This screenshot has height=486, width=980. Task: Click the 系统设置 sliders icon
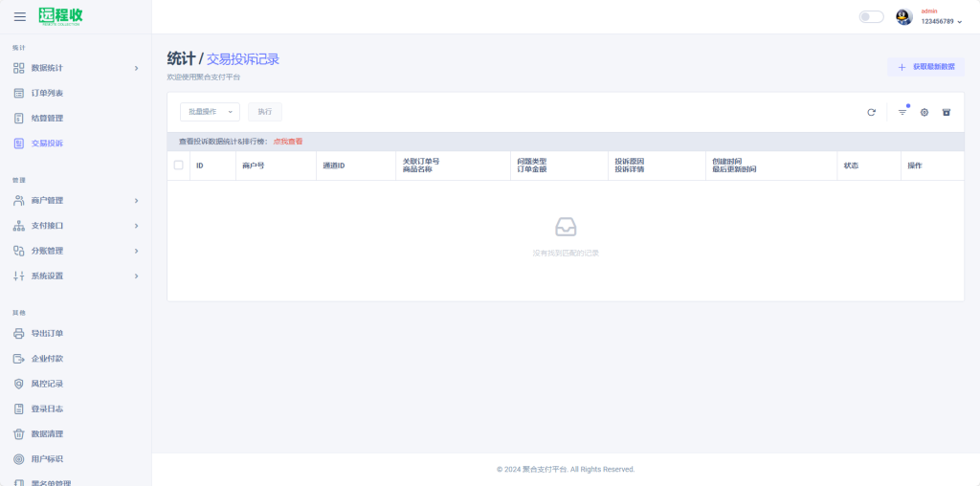(x=19, y=276)
